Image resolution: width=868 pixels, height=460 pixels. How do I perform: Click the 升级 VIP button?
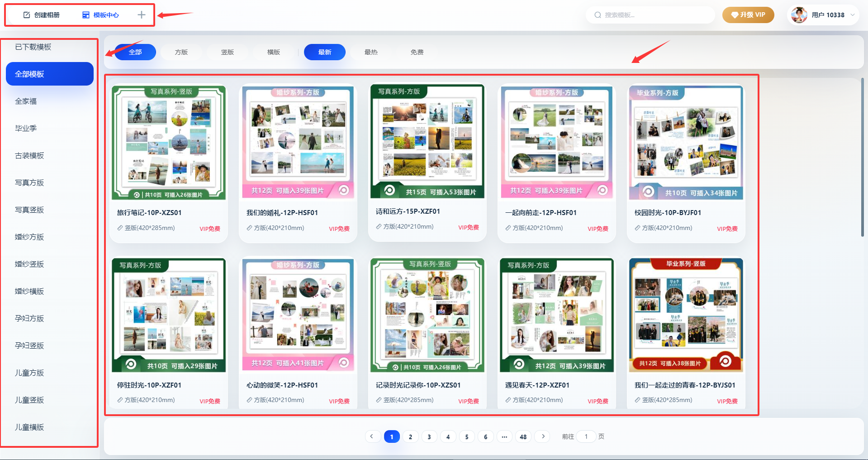click(x=748, y=15)
